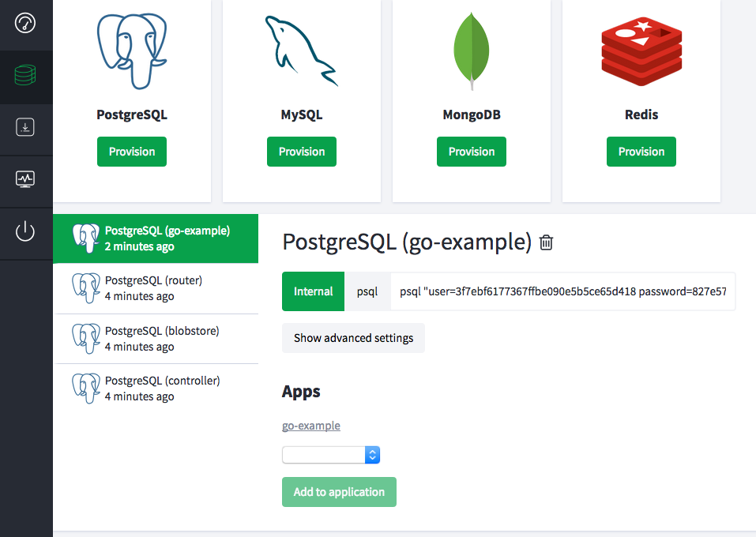Click the 'Redis' card title

click(641, 115)
